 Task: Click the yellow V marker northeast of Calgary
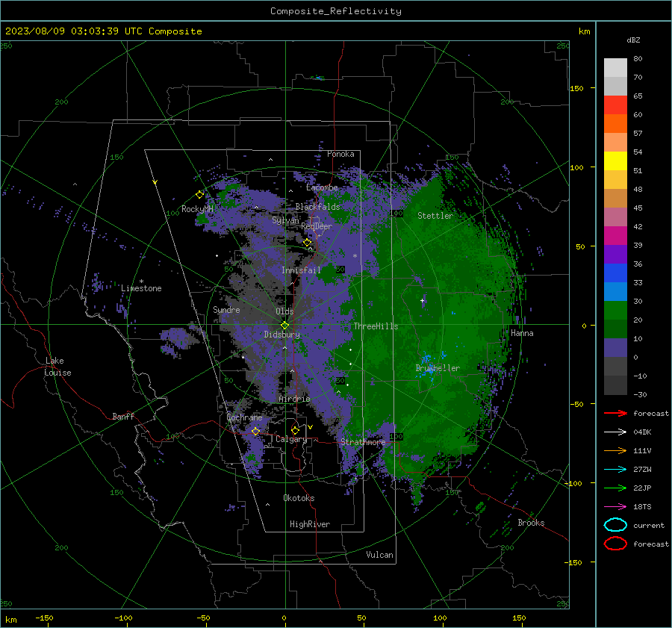(x=310, y=427)
